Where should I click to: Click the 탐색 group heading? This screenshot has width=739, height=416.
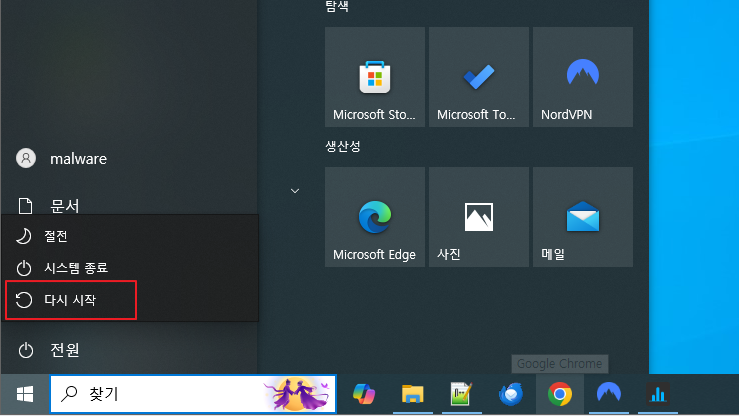tap(337, 6)
